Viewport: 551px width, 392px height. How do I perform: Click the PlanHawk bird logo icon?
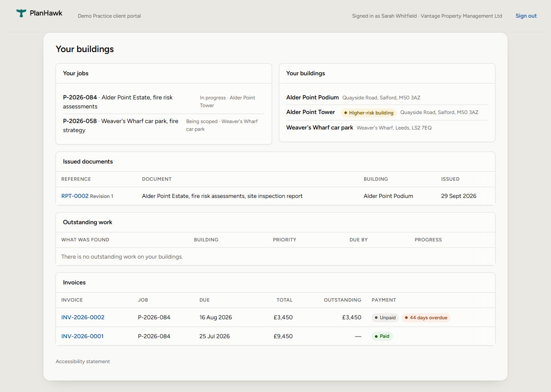tap(21, 13)
